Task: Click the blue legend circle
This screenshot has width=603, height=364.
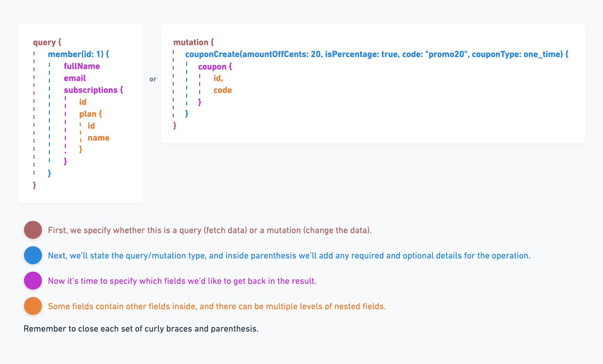Action: (33, 255)
